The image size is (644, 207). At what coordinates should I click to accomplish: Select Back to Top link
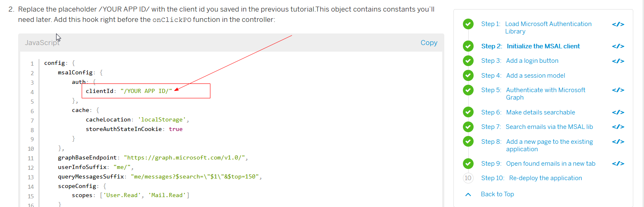(497, 194)
